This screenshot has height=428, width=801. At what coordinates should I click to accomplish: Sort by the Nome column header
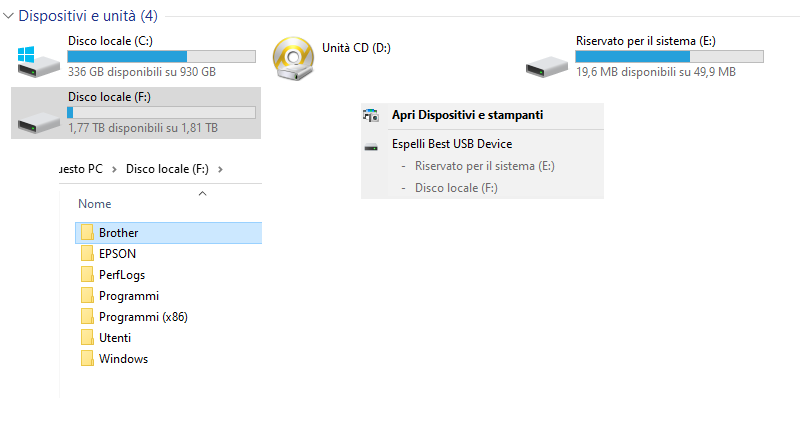tap(95, 204)
